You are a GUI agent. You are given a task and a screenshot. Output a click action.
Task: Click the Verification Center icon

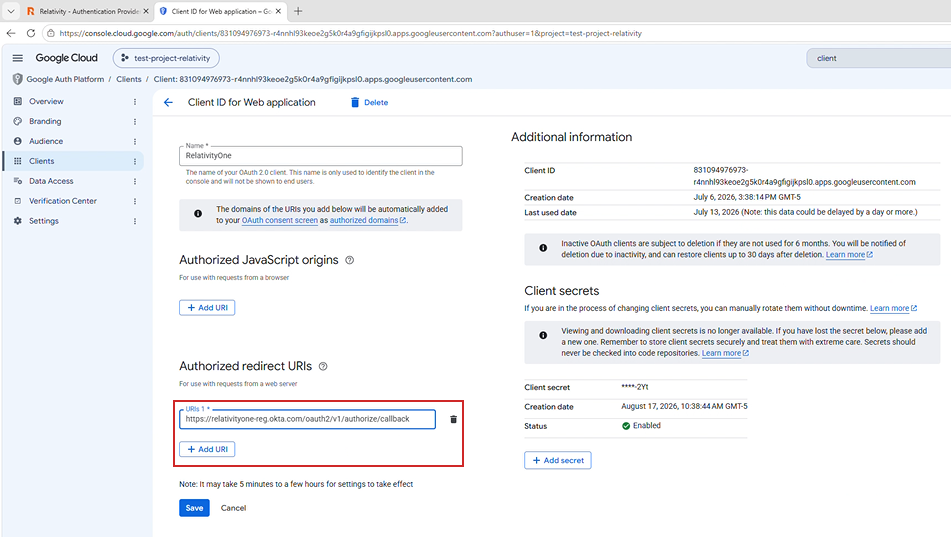click(x=18, y=201)
